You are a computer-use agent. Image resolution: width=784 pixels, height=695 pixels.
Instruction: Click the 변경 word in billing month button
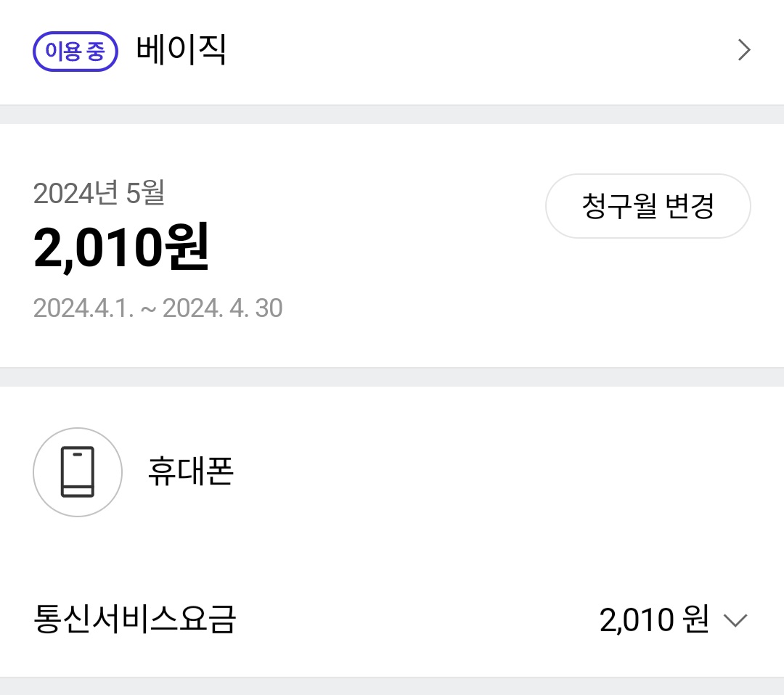pos(689,206)
